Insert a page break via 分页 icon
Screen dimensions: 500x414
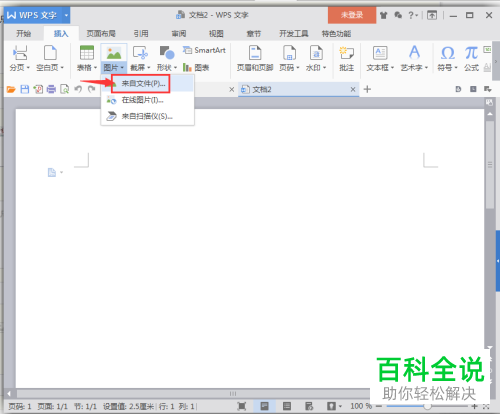click(x=20, y=53)
